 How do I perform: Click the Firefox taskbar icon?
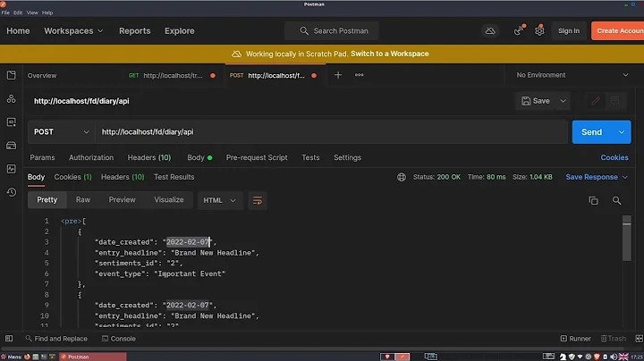click(27, 357)
